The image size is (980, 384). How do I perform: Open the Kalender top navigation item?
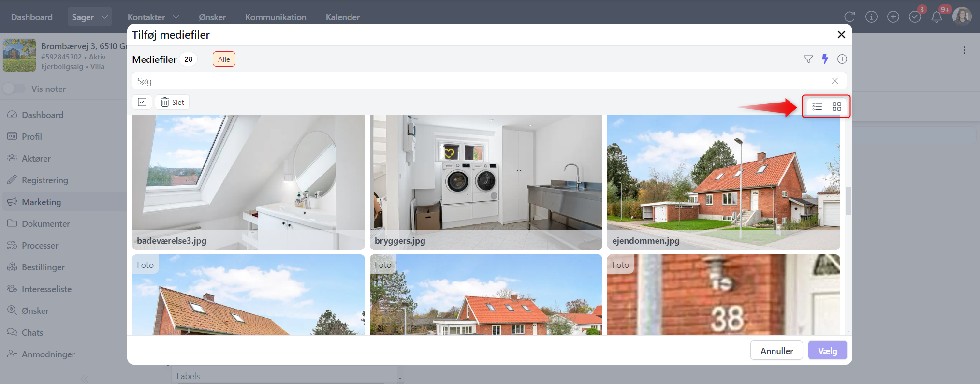pyautogui.click(x=343, y=17)
